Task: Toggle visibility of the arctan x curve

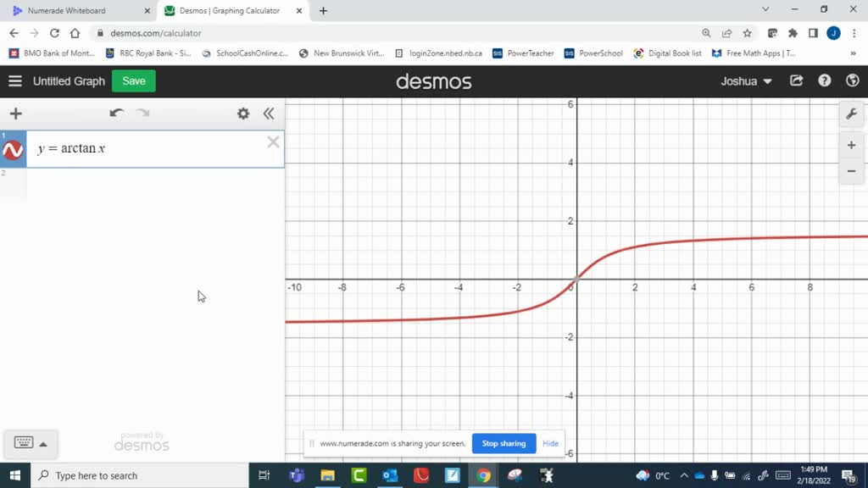Action: point(13,150)
